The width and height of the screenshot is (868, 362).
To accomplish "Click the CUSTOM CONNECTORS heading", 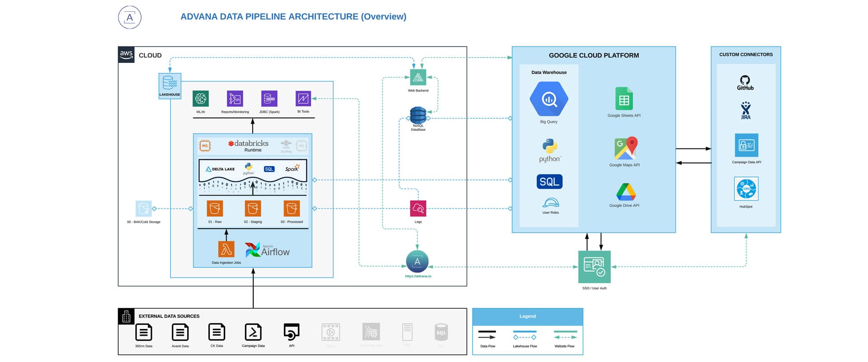I will coord(746,54).
